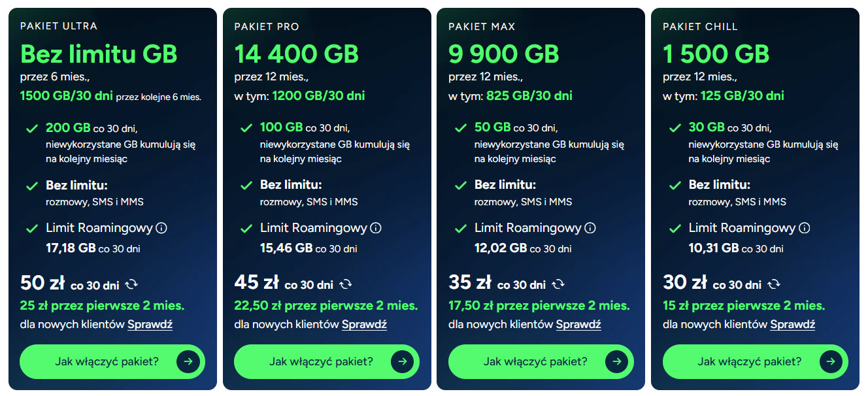
Task: Click arrow icon on Pakiet Max button
Action: click(616, 361)
